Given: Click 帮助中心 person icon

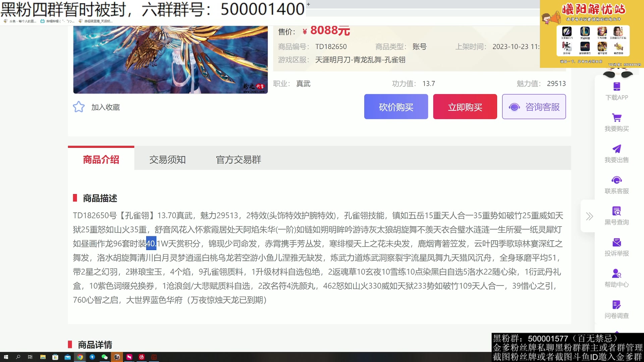Looking at the screenshot, I should tap(616, 274).
